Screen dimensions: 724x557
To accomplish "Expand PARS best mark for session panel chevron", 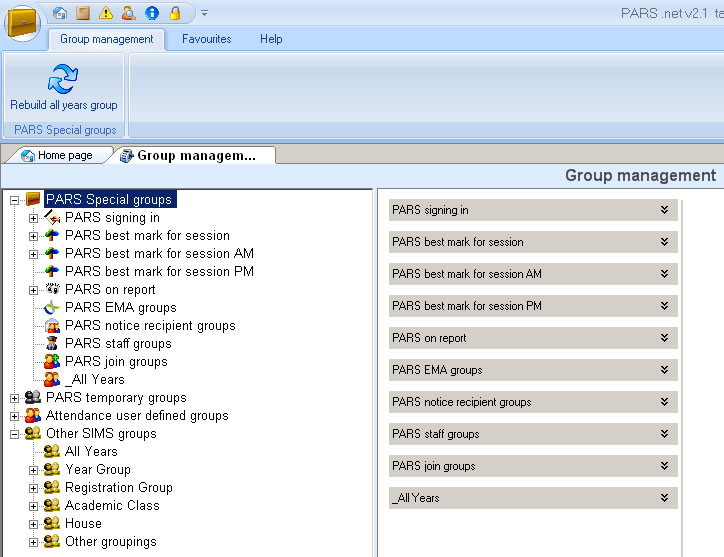I will click(x=664, y=242).
